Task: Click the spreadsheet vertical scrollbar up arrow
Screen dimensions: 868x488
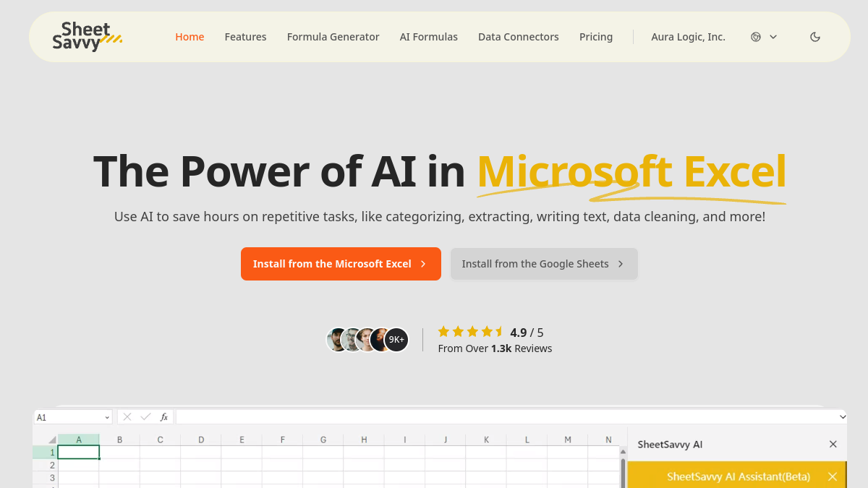Action: click(623, 453)
